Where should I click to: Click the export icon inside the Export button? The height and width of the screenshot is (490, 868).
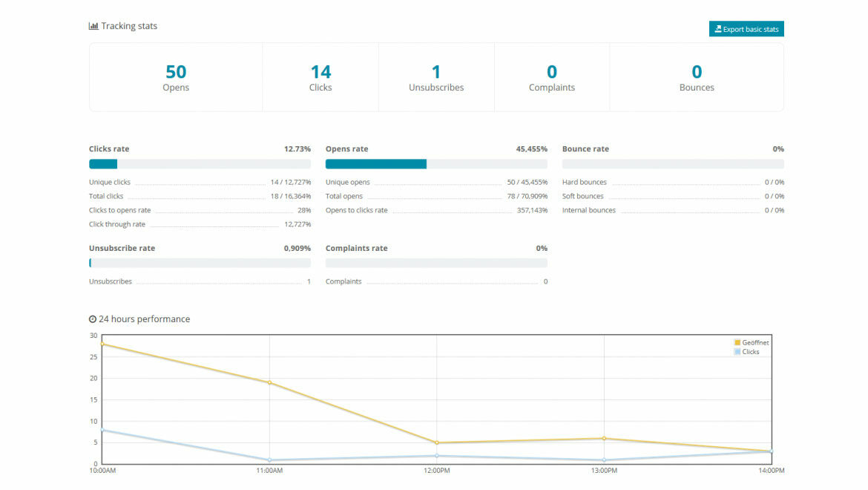(718, 29)
